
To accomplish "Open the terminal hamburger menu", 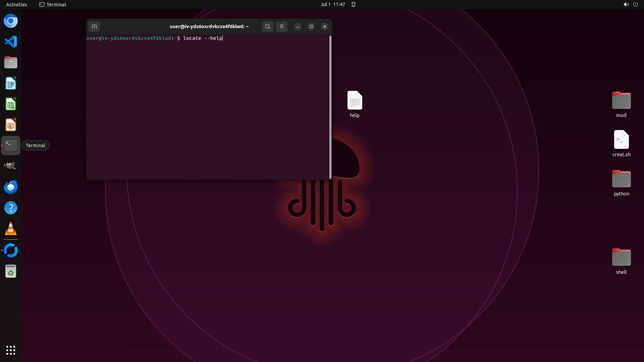I will point(282,26).
